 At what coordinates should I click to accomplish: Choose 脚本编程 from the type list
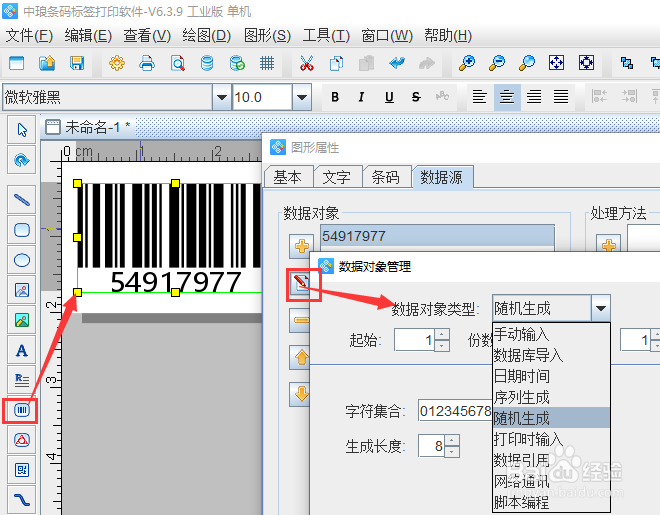tap(551, 502)
